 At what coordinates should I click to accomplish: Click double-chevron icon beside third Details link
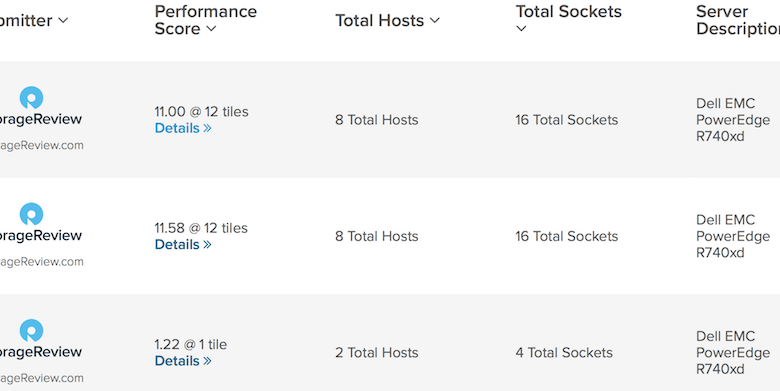point(207,361)
